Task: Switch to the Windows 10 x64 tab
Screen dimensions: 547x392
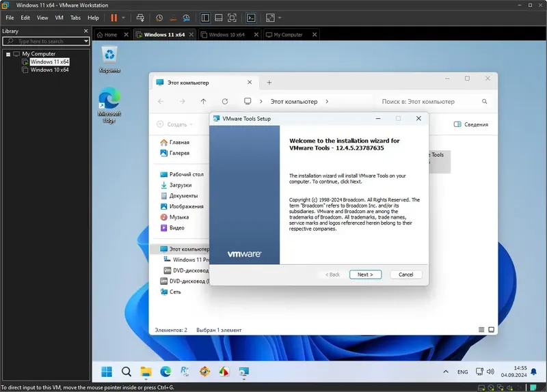Action: [x=226, y=34]
